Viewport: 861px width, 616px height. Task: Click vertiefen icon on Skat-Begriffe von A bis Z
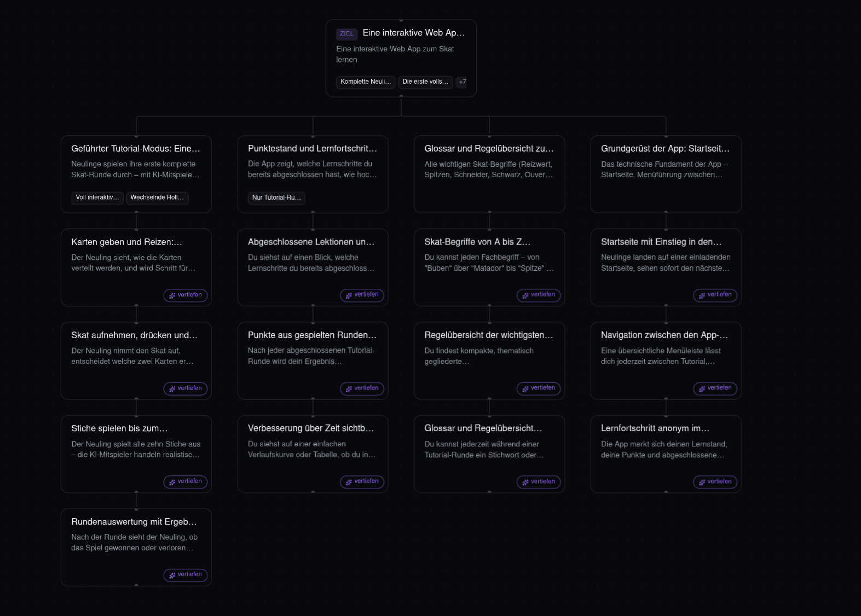pyautogui.click(x=525, y=295)
